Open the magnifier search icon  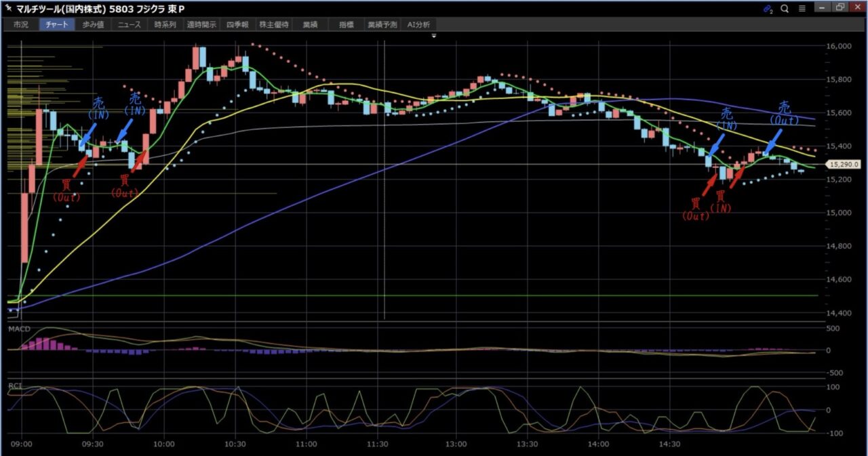pyautogui.click(x=785, y=8)
